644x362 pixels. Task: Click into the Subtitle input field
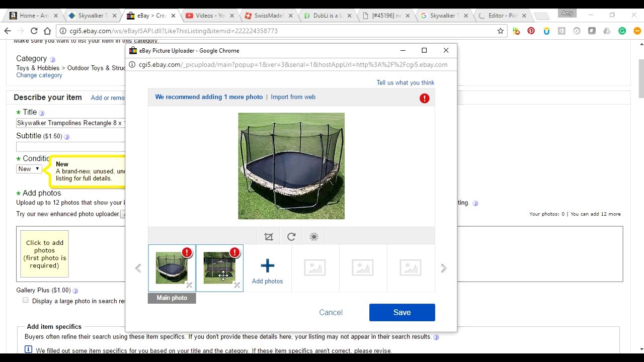click(x=70, y=147)
